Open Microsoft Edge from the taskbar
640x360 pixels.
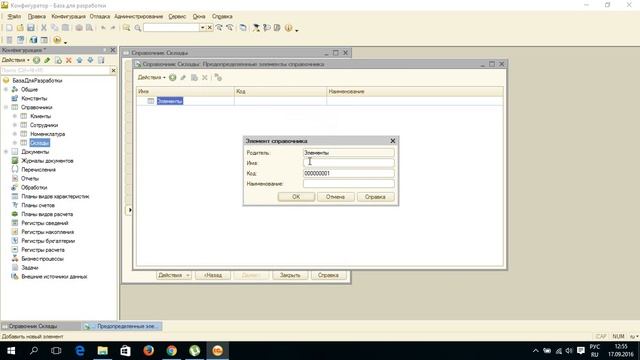(80, 351)
